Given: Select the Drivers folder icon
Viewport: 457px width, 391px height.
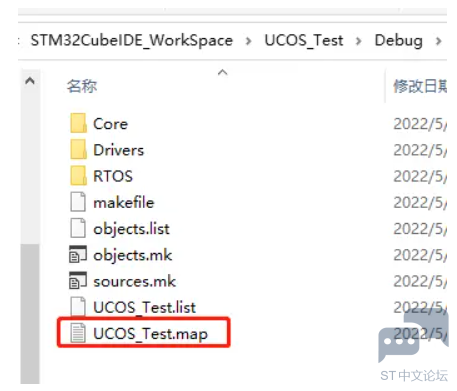Looking at the screenshot, I should click(78, 149).
